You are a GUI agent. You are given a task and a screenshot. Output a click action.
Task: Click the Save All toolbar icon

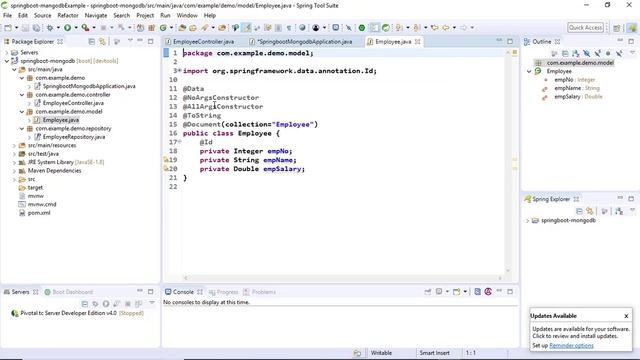point(36,28)
